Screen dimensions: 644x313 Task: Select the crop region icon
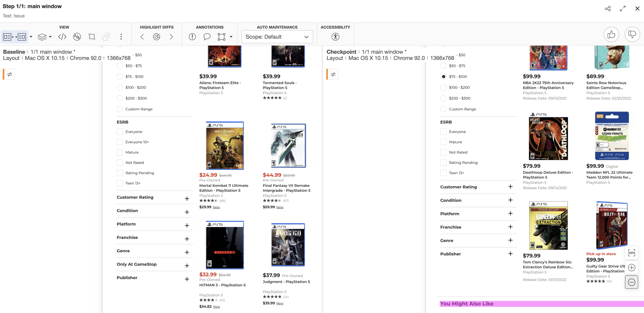point(92,37)
